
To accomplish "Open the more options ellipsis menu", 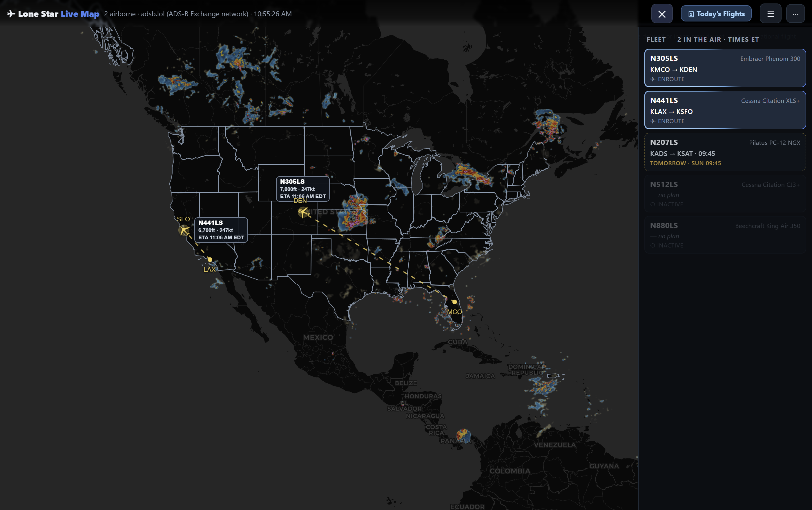I will 795,14.
